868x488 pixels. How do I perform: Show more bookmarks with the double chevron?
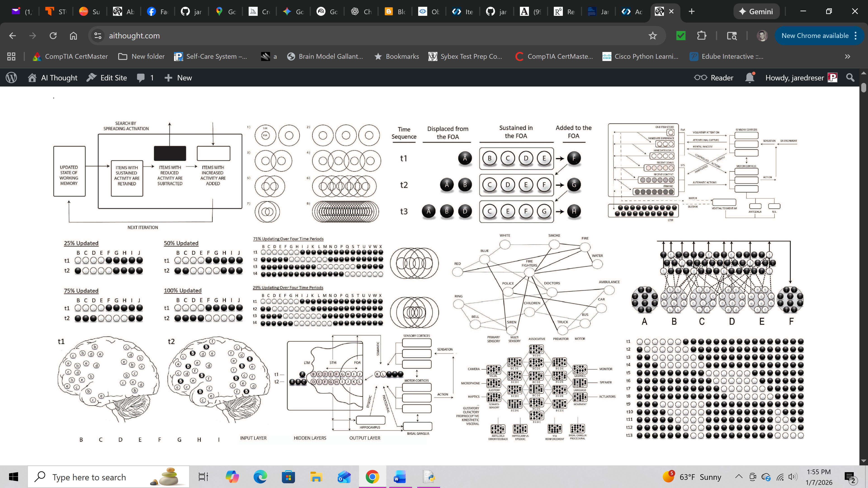coord(848,56)
